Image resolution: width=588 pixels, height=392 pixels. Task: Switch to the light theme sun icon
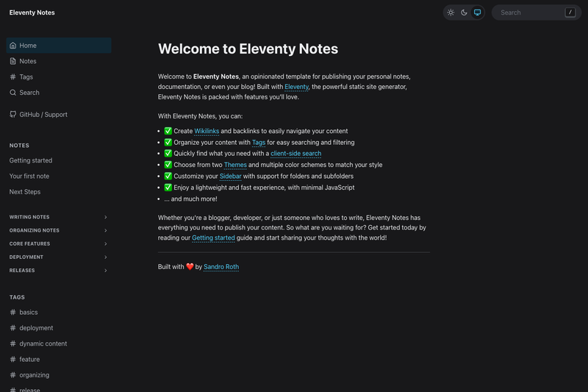pos(451,13)
